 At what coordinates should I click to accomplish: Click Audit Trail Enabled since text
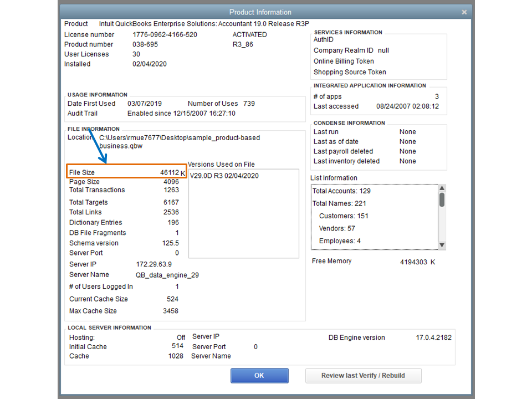[x=181, y=113]
